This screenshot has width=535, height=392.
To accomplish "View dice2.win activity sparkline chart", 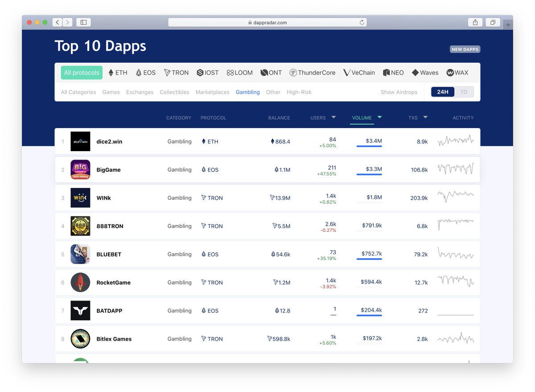I will click(456, 141).
